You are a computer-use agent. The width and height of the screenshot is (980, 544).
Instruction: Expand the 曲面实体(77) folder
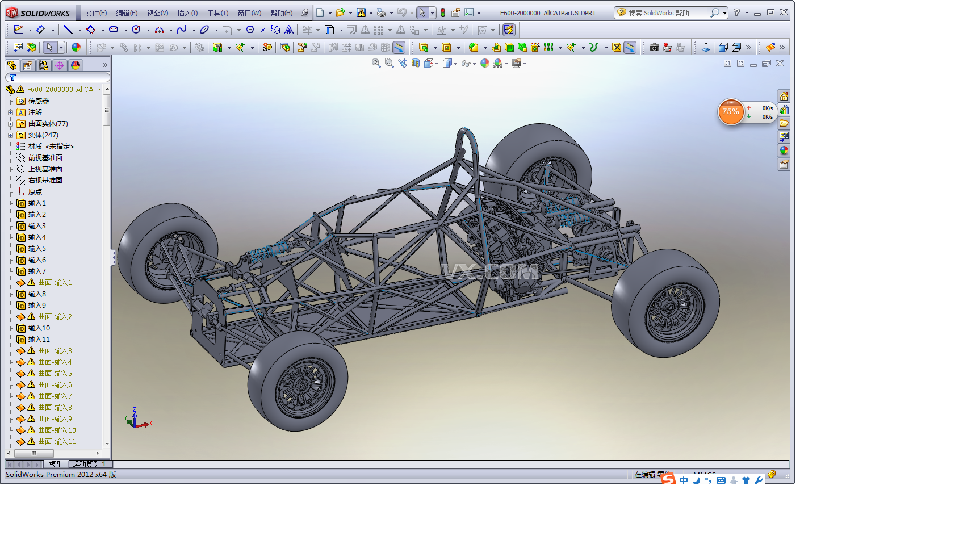point(11,124)
